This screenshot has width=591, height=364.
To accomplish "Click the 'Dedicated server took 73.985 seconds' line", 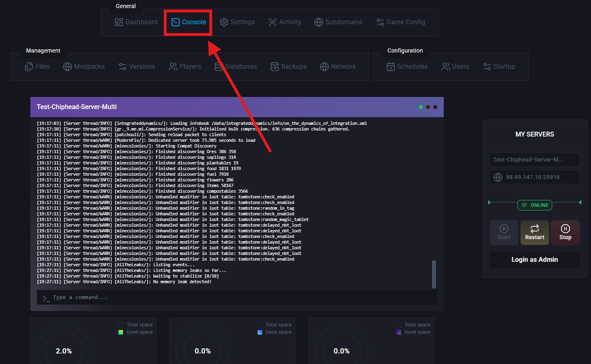I will pyautogui.click(x=146, y=140).
